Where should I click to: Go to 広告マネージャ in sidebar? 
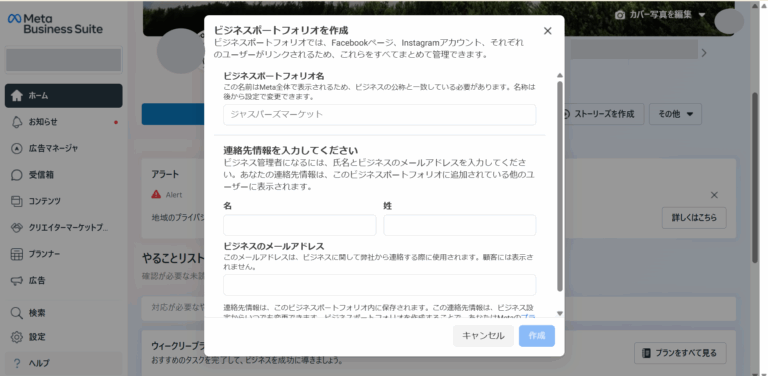[x=64, y=148]
